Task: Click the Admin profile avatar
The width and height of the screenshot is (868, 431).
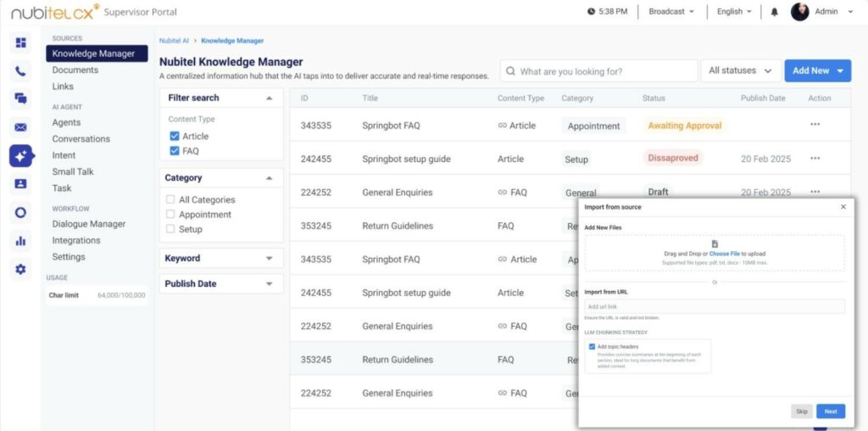Action: [x=799, y=12]
